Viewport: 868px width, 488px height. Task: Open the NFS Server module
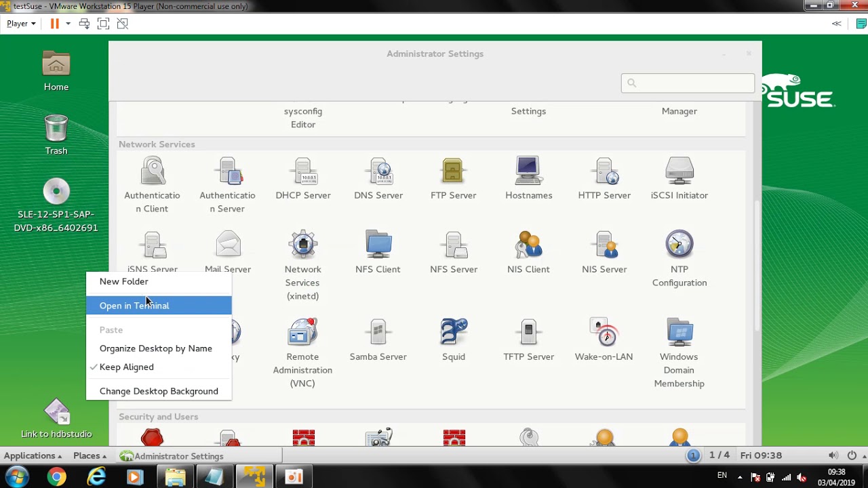(454, 252)
